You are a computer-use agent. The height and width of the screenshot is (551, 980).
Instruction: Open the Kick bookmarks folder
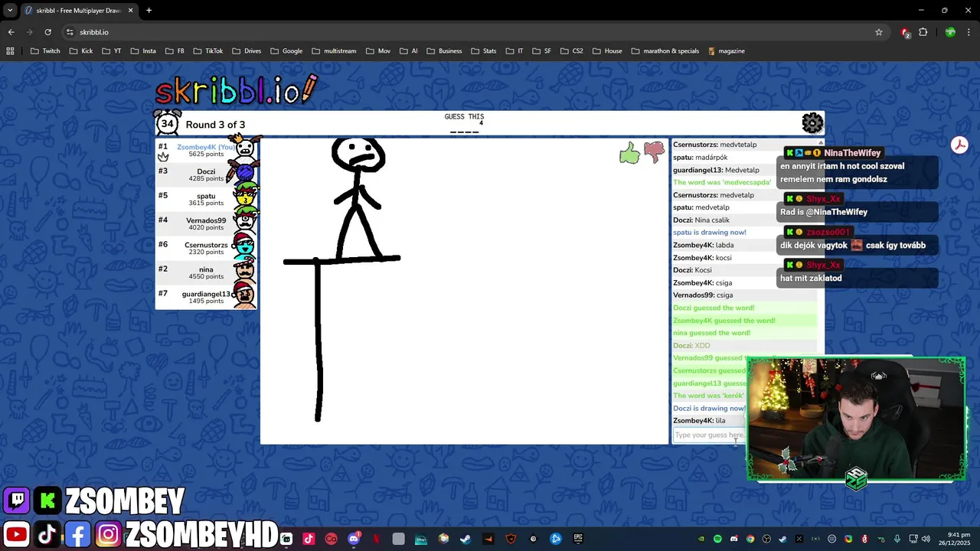click(x=81, y=51)
